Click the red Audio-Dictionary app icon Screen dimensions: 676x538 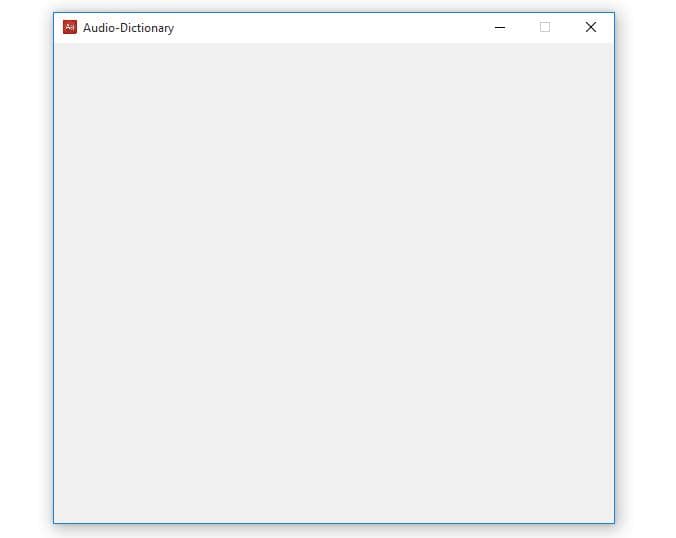tap(69, 27)
